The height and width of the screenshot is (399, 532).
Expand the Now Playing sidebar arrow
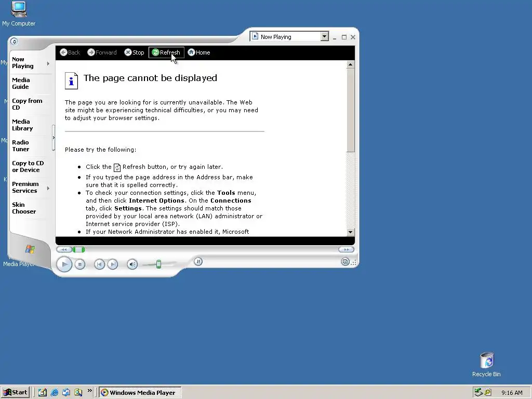[48, 63]
